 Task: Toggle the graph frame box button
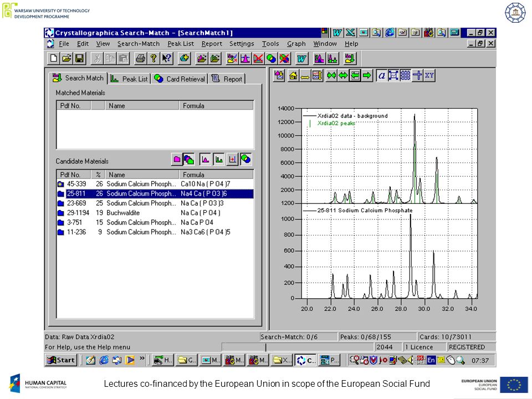click(393, 75)
